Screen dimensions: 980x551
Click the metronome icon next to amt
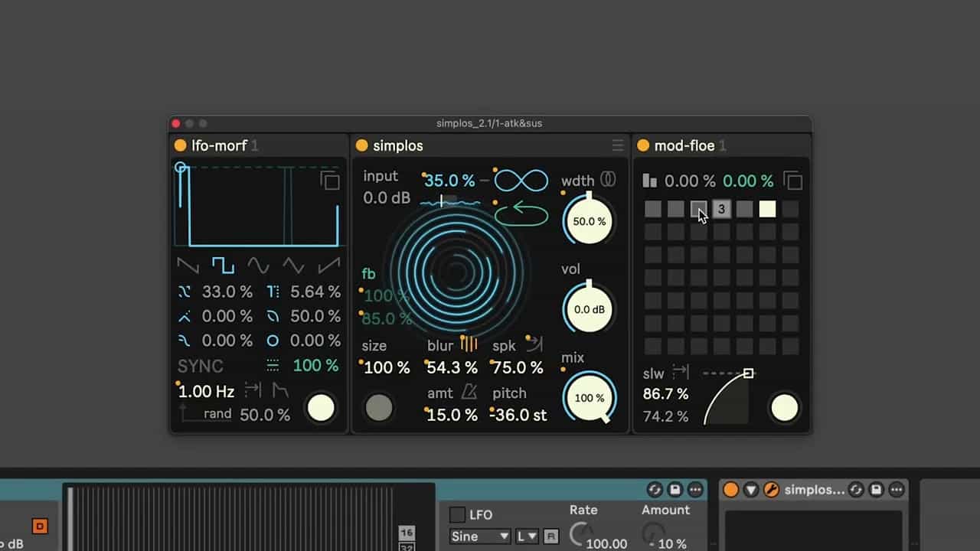pos(469,393)
